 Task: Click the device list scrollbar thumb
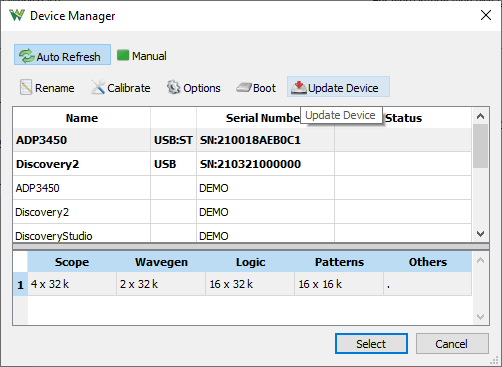(480, 146)
